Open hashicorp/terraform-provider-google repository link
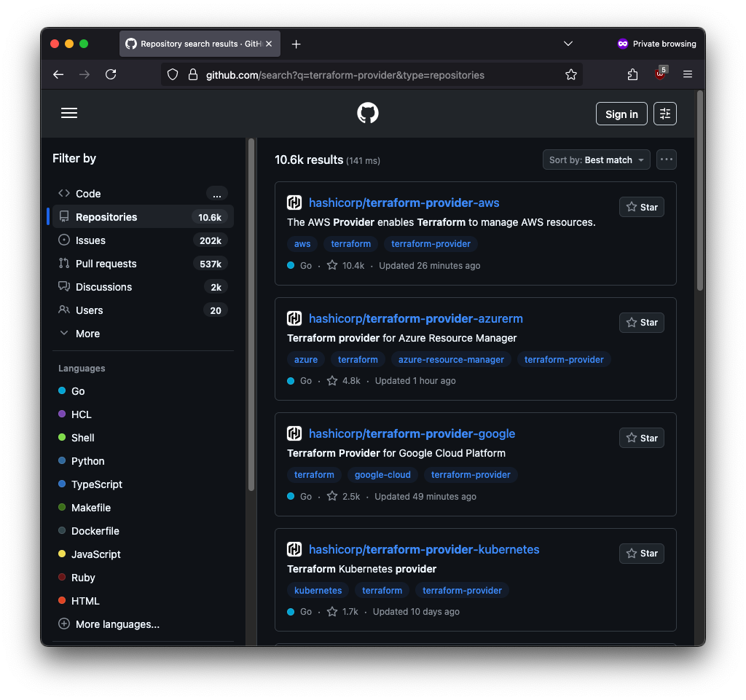 [x=412, y=433]
